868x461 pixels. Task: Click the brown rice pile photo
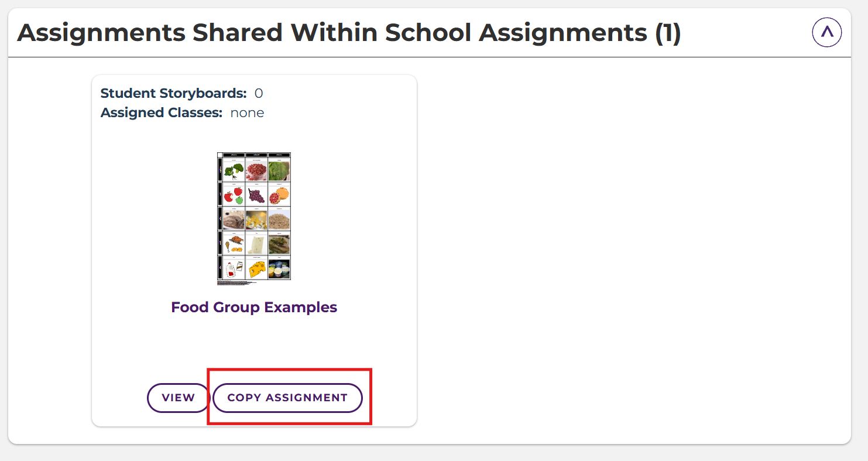(279, 219)
